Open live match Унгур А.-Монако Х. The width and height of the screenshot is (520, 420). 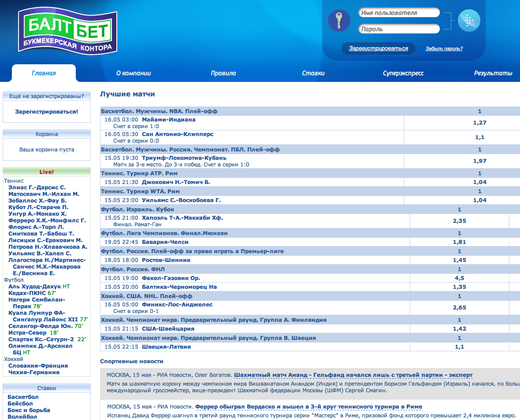point(37,214)
